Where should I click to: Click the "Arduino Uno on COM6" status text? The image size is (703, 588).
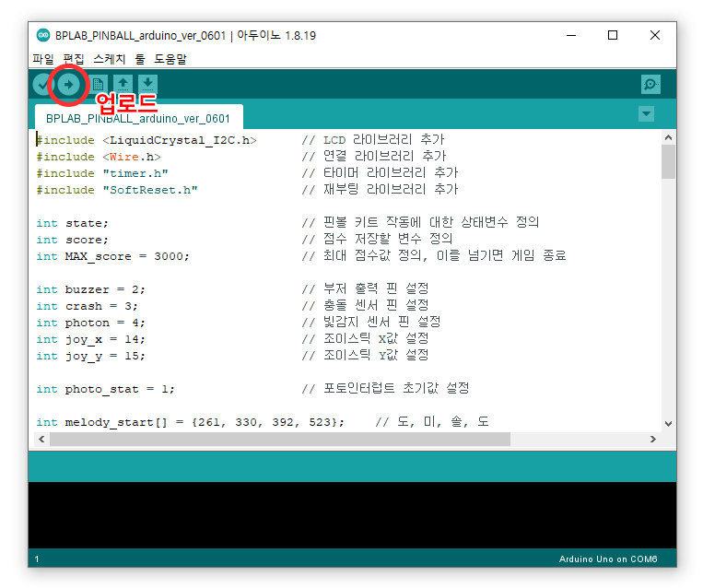pyautogui.click(x=608, y=559)
